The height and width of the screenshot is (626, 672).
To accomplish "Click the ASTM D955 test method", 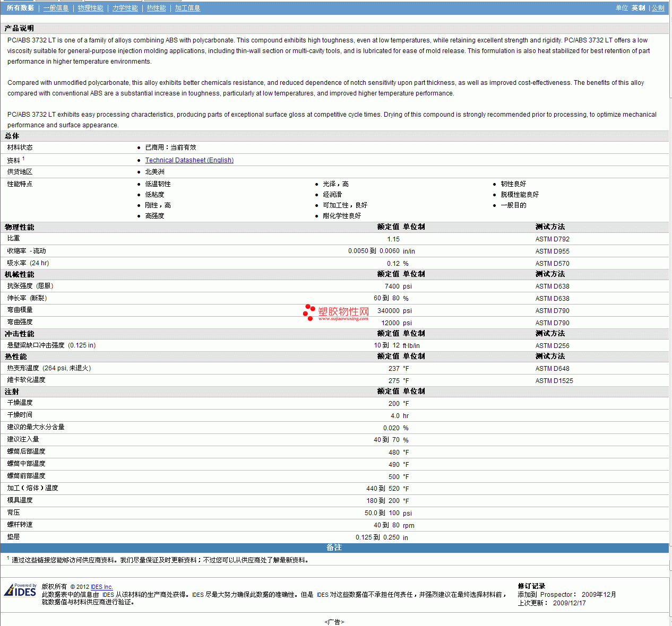I will click(x=553, y=251).
